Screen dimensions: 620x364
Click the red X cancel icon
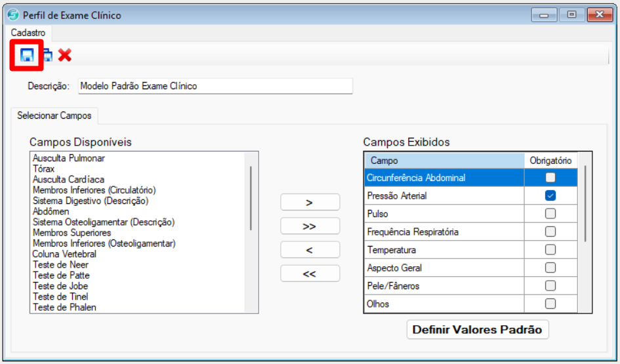pos(64,55)
